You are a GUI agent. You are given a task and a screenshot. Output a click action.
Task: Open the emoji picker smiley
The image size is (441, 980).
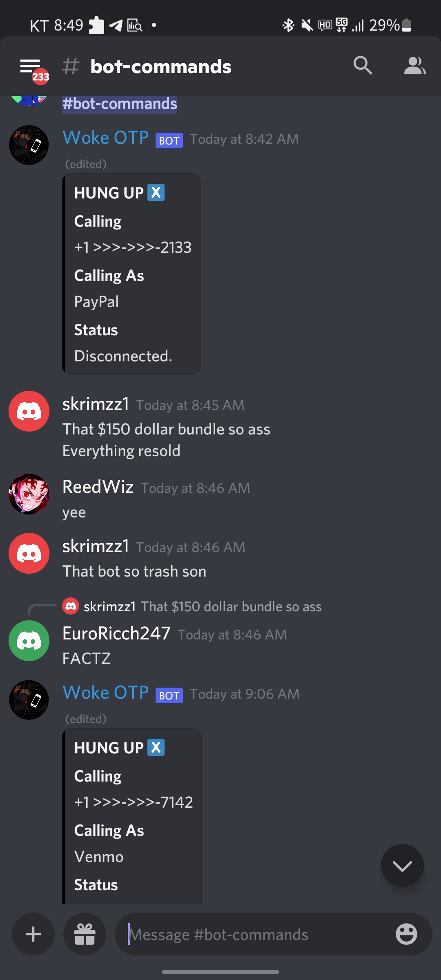point(406,934)
